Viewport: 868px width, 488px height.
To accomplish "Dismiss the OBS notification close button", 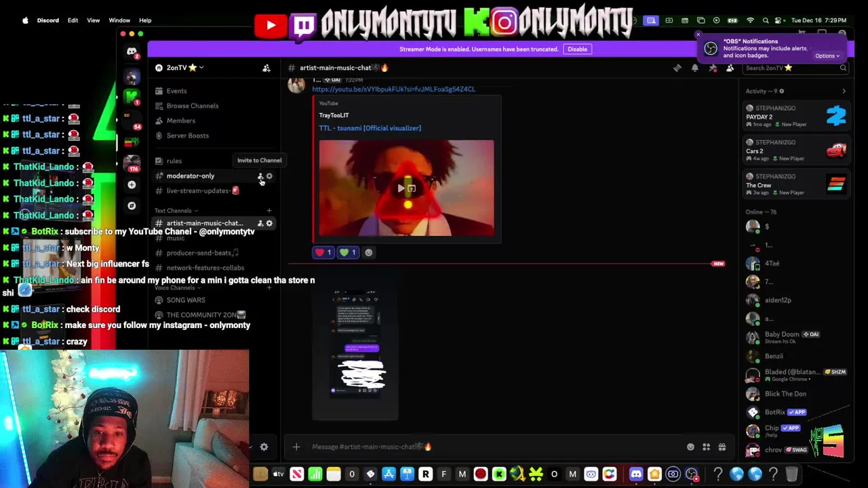I will (698, 35).
